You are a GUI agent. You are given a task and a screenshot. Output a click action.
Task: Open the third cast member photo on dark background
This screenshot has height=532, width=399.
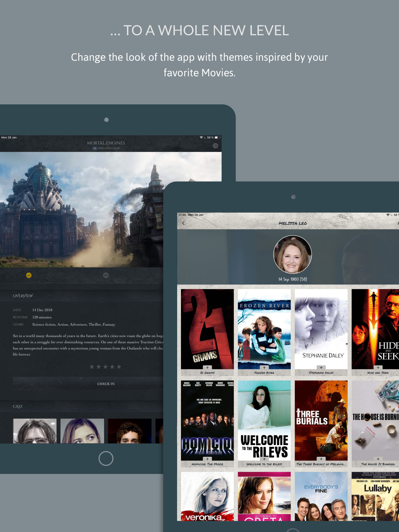point(130,431)
